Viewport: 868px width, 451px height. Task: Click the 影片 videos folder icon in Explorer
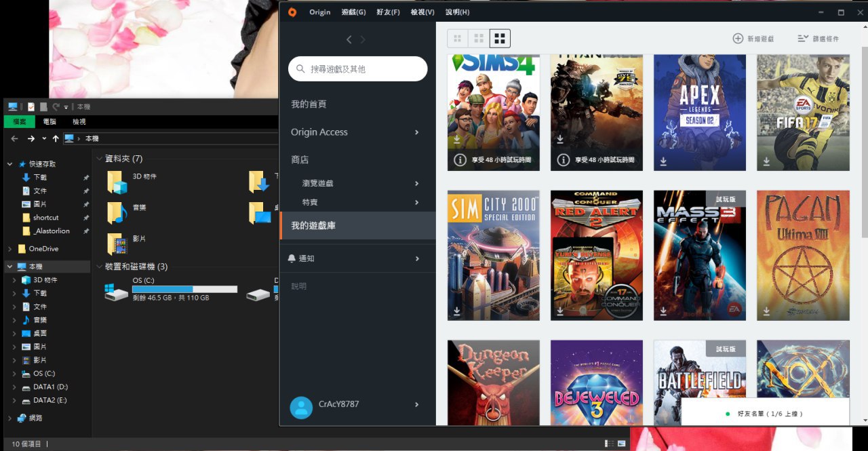(x=117, y=243)
